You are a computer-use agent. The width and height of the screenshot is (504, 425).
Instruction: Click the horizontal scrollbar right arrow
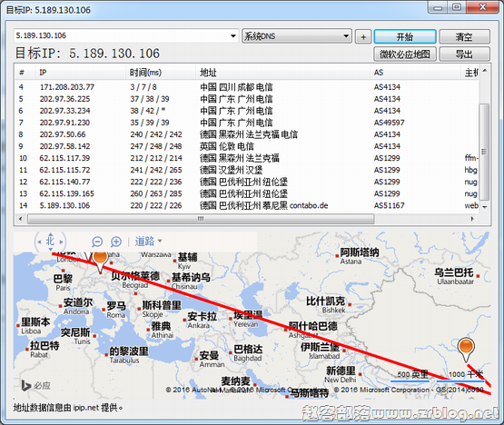[x=472, y=219]
